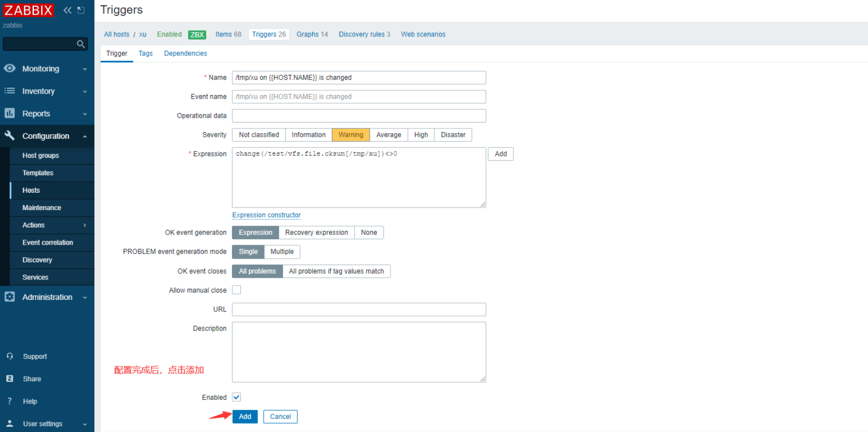Switch to the Tags tab
868x432 pixels.
tap(146, 53)
